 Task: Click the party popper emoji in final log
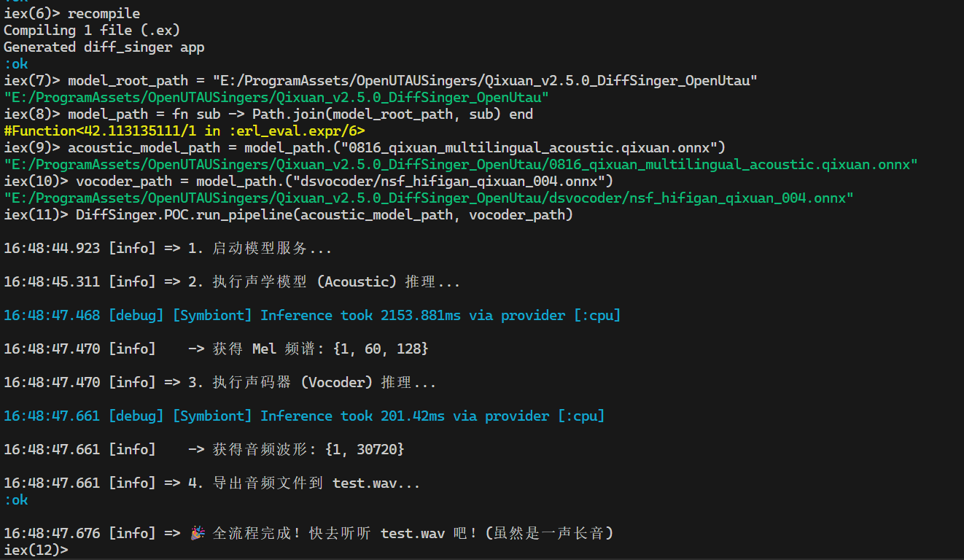197,533
